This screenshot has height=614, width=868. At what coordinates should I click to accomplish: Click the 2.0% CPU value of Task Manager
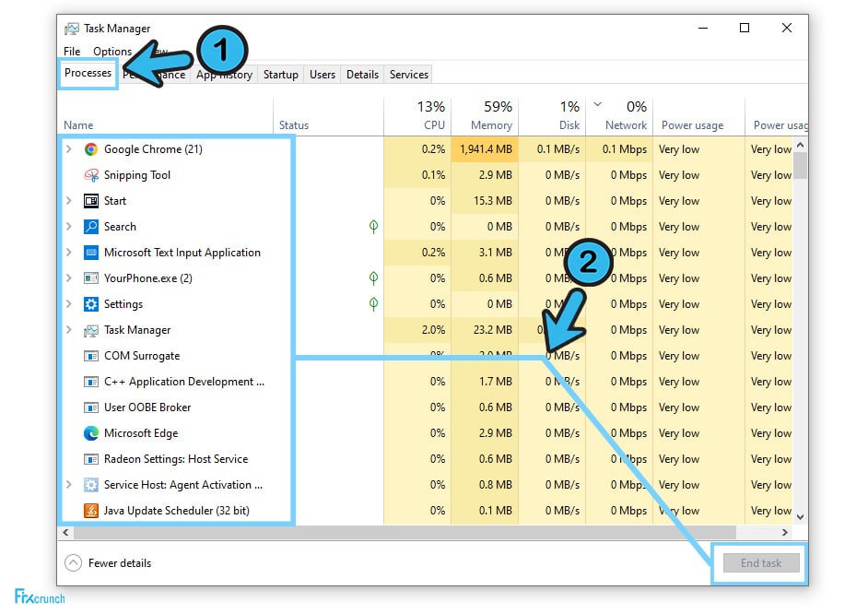tap(433, 330)
